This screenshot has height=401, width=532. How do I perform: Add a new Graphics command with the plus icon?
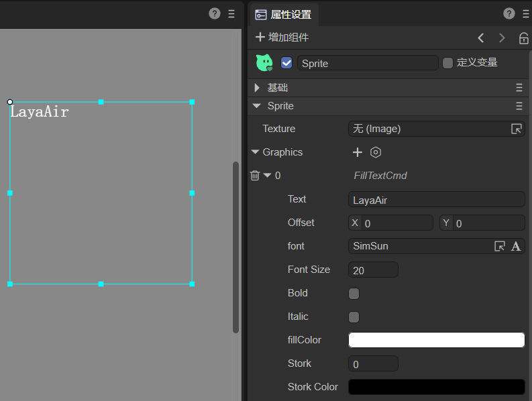click(x=358, y=152)
